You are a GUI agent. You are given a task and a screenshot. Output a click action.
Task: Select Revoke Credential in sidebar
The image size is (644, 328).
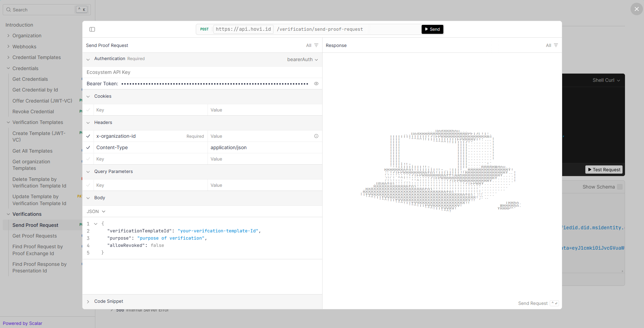tap(33, 112)
